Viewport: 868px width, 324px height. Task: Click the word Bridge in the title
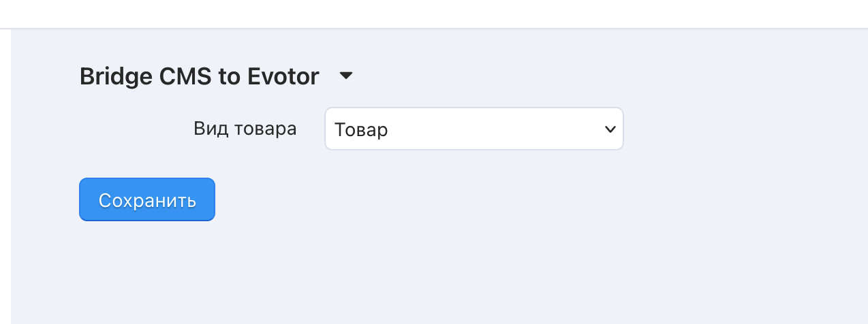click(116, 77)
